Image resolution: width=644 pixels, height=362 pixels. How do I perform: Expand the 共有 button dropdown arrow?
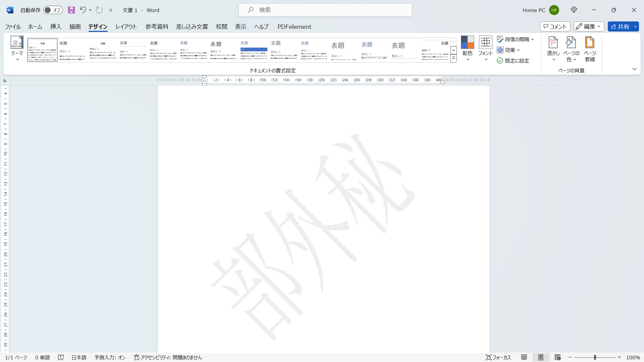pos(635,26)
